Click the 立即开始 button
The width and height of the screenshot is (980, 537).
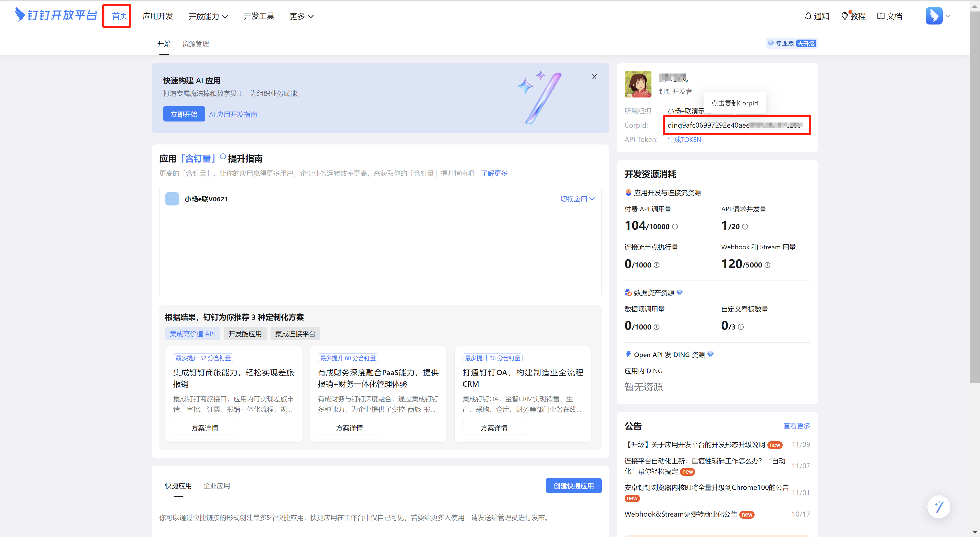coord(184,114)
